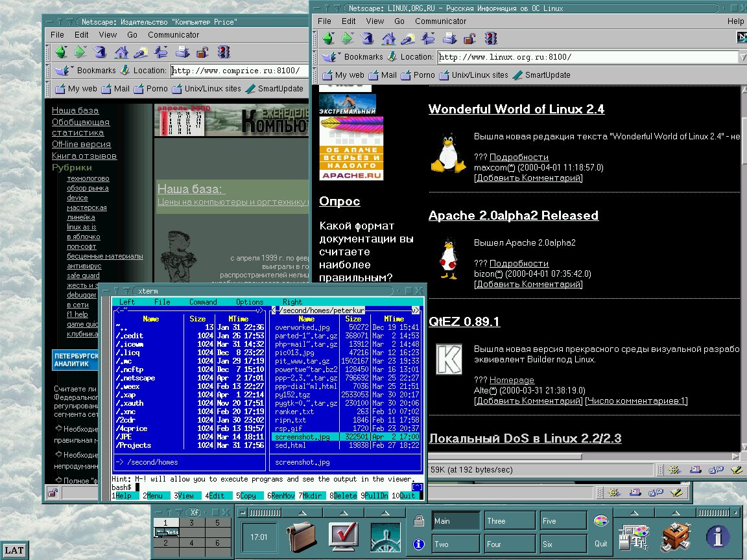Reload the Компьютер Price page
The image size is (747, 560).
[100, 51]
